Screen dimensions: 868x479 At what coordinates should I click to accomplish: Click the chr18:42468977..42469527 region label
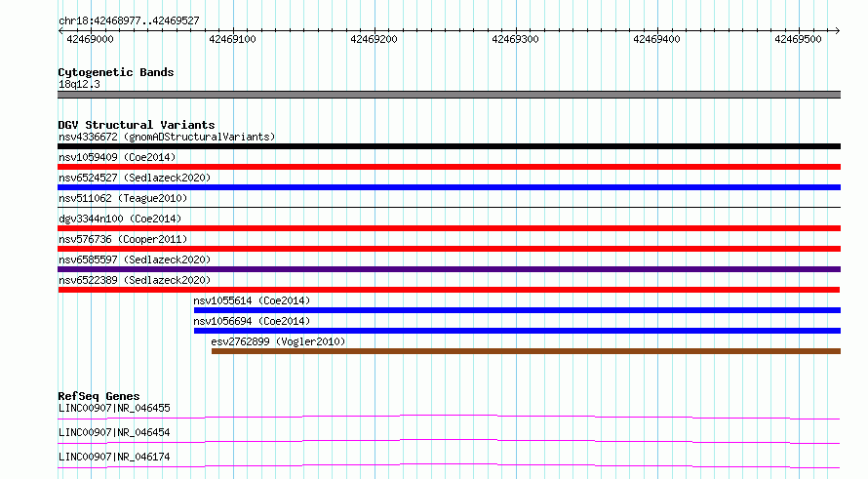click(129, 20)
